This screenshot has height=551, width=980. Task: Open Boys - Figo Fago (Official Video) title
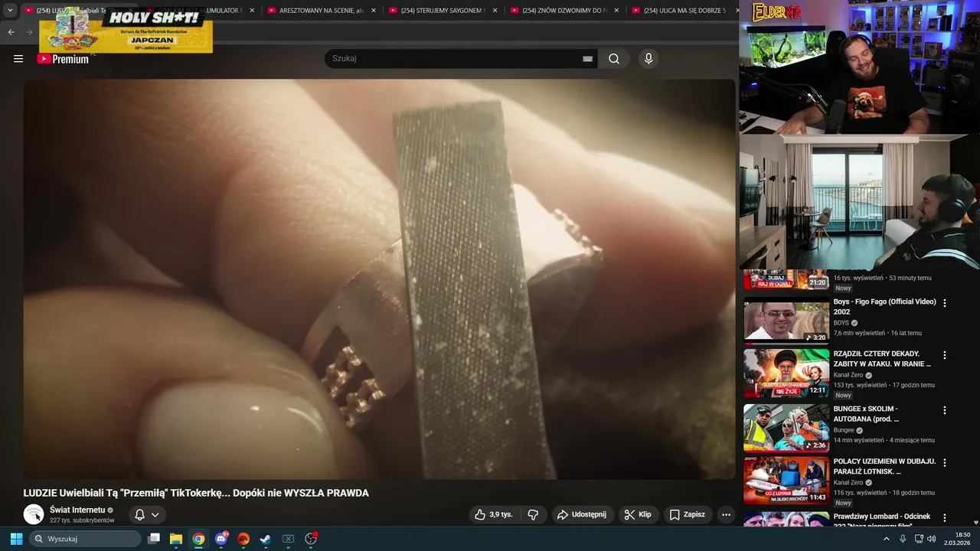pos(884,307)
